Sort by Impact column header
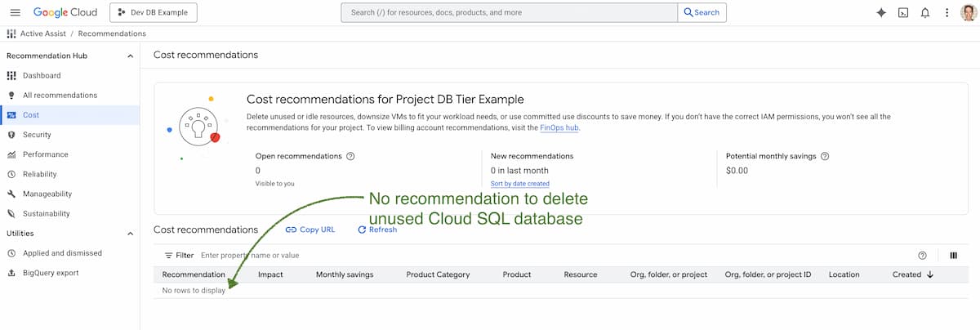Viewport: 980px width, 330px height. (x=270, y=274)
